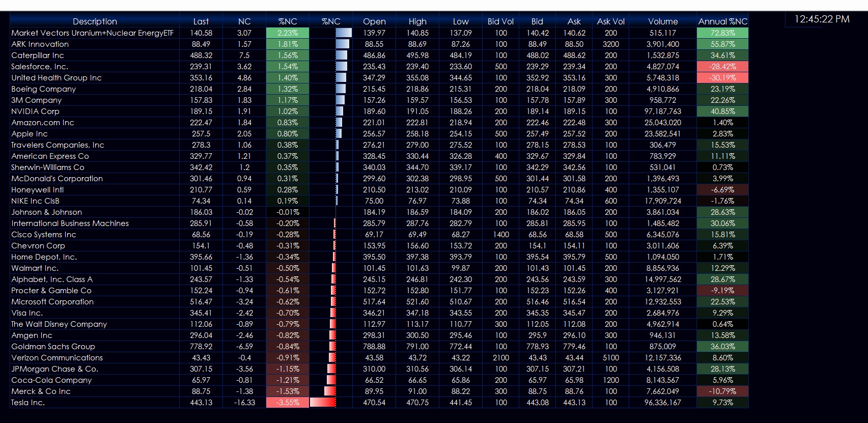Image resolution: width=868 pixels, height=423 pixels.
Task: Click the clock showing 12:45:22 PM
Action: [822, 19]
